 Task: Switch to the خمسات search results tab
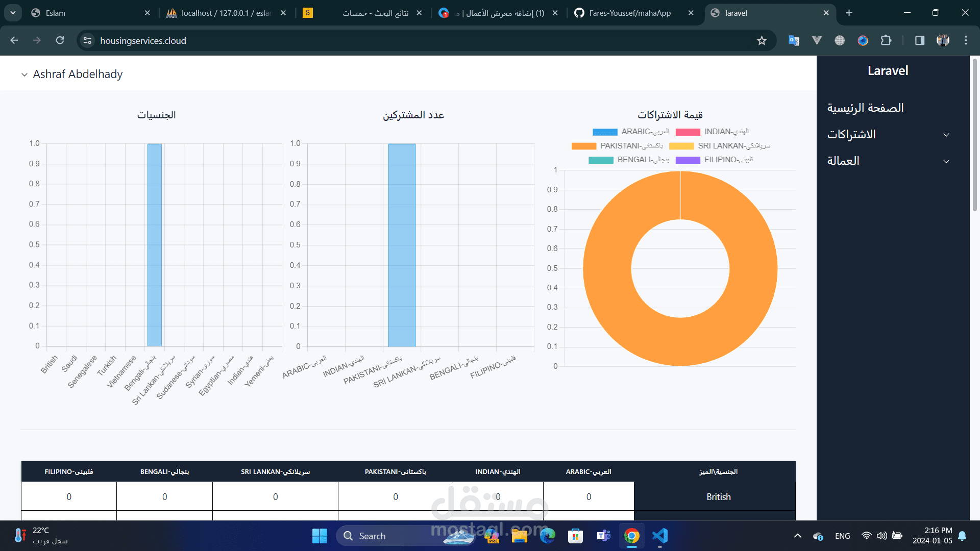pyautogui.click(x=362, y=13)
